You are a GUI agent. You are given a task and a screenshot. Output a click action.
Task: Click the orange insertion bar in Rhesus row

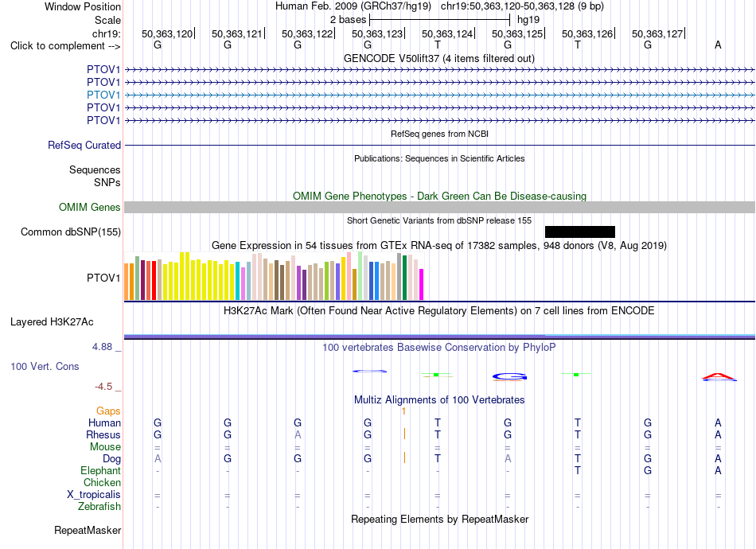pos(404,434)
